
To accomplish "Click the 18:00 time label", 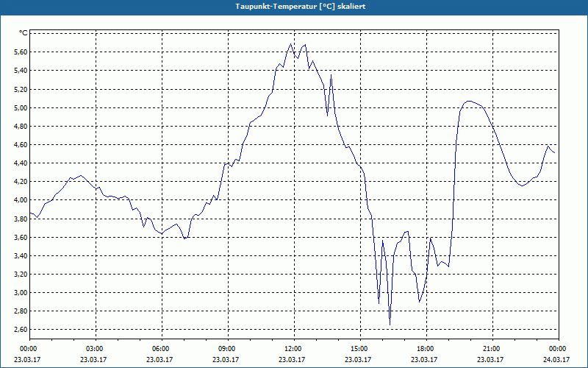I will pos(426,349).
